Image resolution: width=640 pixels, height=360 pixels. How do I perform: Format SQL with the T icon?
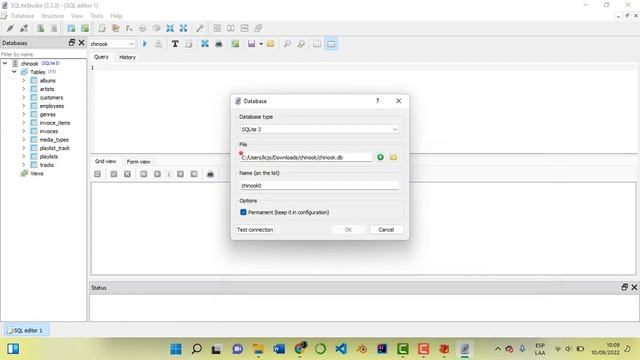click(x=175, y=44)
